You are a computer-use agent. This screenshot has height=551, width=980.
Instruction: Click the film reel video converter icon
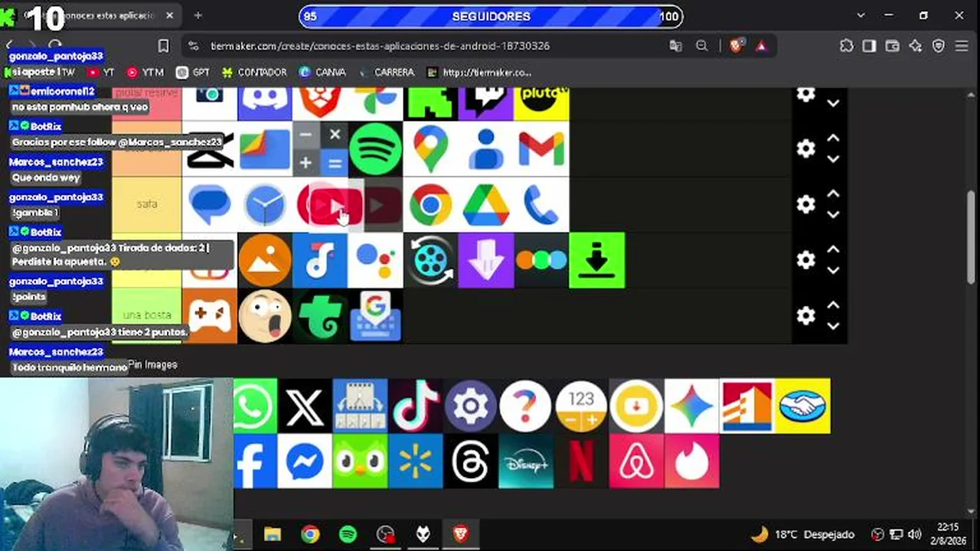pos(430,260)
